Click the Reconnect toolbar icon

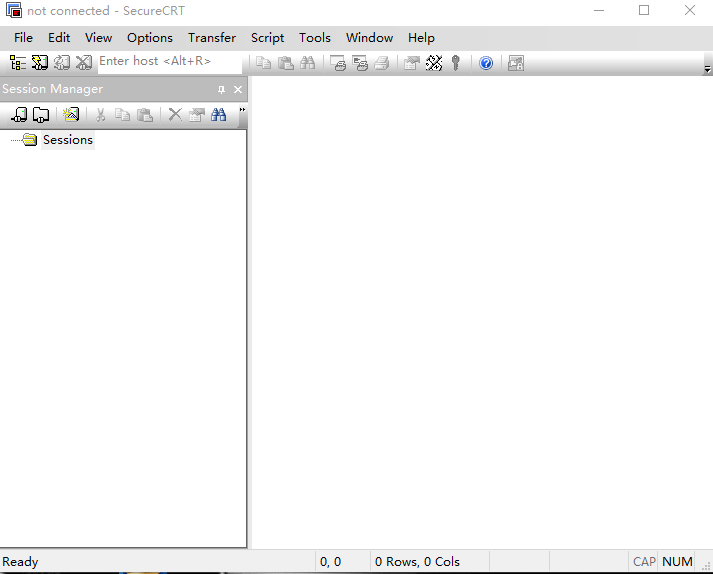coord(62,63)
